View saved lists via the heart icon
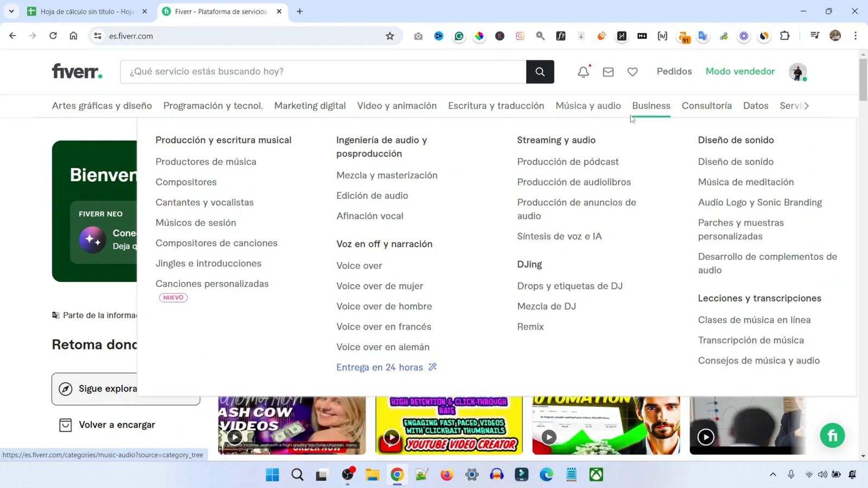The height and width of the screenshot is (488, 868). coord(633,71)
